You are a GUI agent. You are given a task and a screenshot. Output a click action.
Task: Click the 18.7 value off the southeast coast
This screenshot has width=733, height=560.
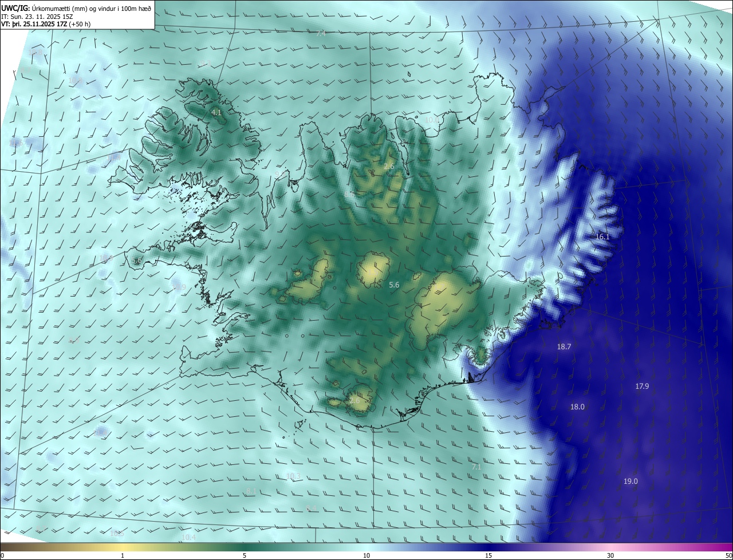coord(564,347)
